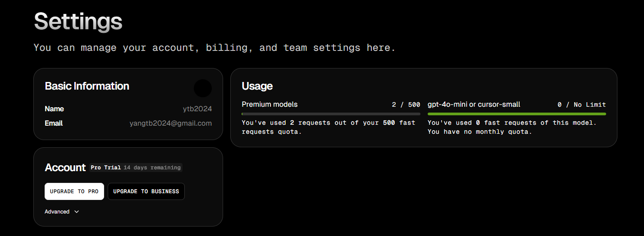Select the email yangtb2024@gmail.com
The width and height of the screenshot is (644, 236).
[x=171, y=123]
